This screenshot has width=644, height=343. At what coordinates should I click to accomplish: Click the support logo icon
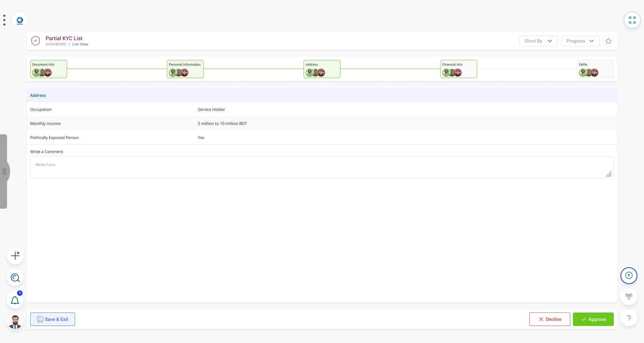pyautogui.click(x=20, y=20)
